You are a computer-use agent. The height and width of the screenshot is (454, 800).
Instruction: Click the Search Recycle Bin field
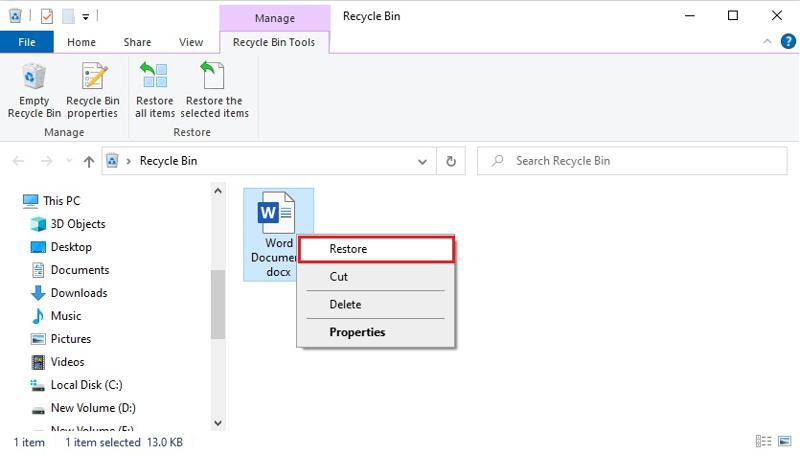(x=632, y=161)
